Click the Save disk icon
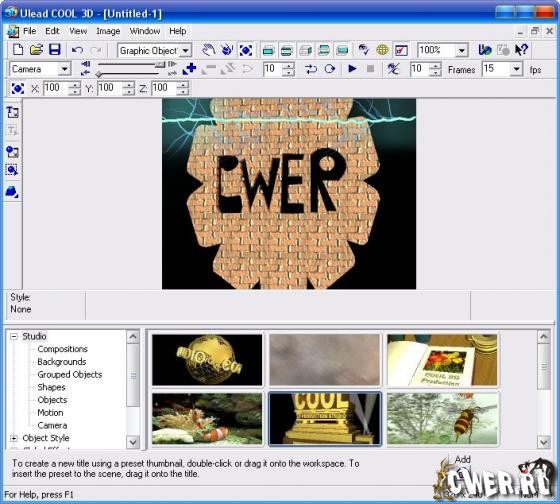The height and width of the screenshot is (504, 560). point(55,50)
